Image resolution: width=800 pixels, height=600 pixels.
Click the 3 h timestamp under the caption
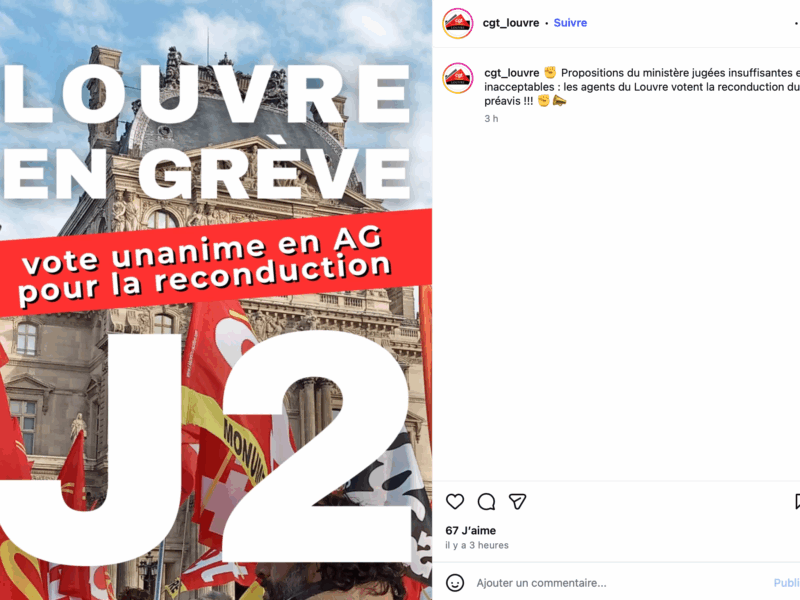tap(491, 118)
